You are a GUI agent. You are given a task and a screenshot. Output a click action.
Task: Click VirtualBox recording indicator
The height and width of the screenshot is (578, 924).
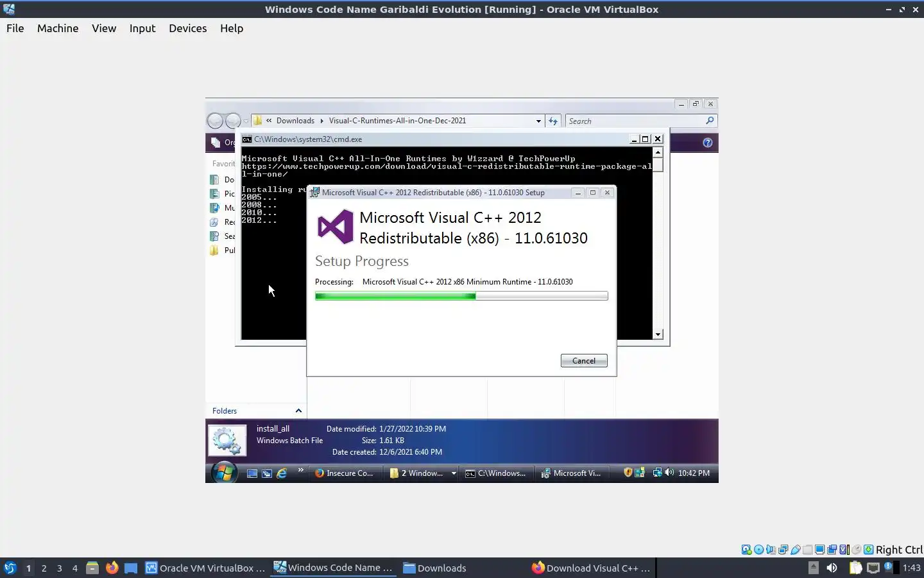tap(832, 550)
